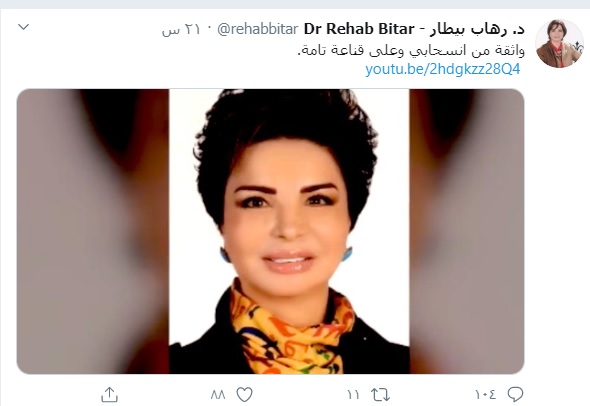Open the share tweet upload icon
Screen dimensions: 590x406
pos(109,394)
